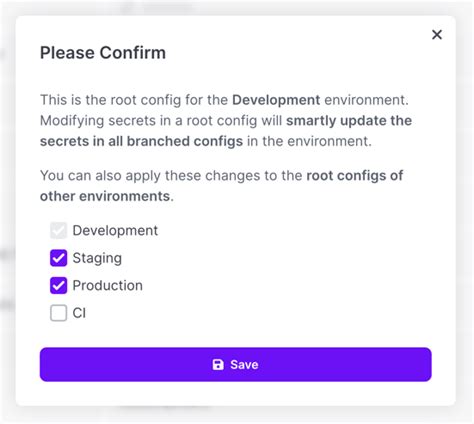Click the greyed-out Development checkbox

coord(59,231)
